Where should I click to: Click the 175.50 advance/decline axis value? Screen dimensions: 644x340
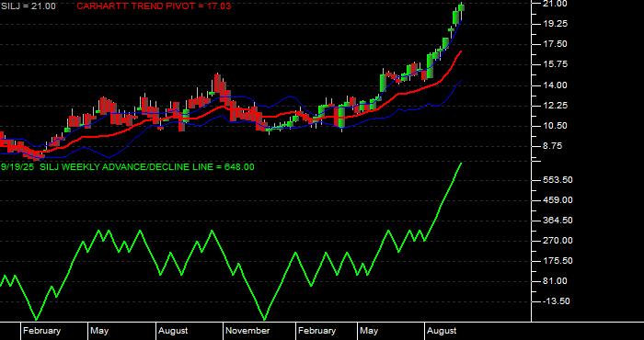(558, 261)
